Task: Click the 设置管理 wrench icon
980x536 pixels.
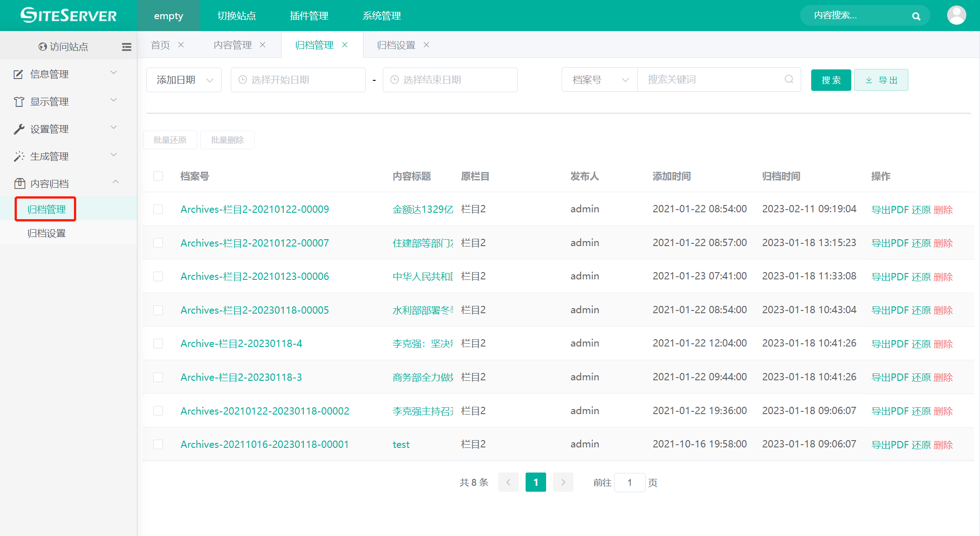Action: (x=19, y=129)
